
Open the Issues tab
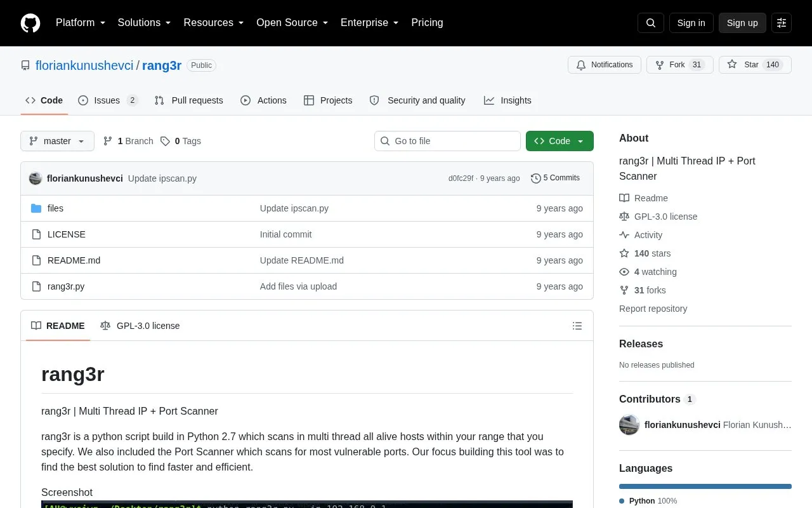tap(108, 100)
